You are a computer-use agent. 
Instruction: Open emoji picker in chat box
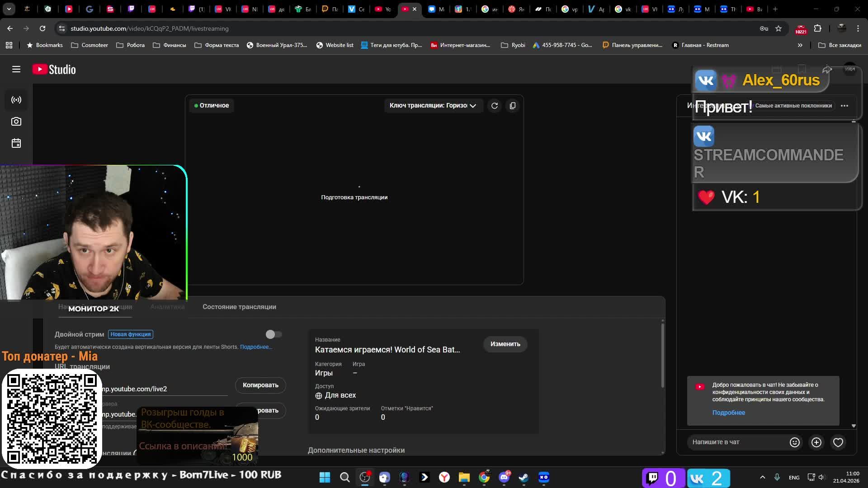794,442
